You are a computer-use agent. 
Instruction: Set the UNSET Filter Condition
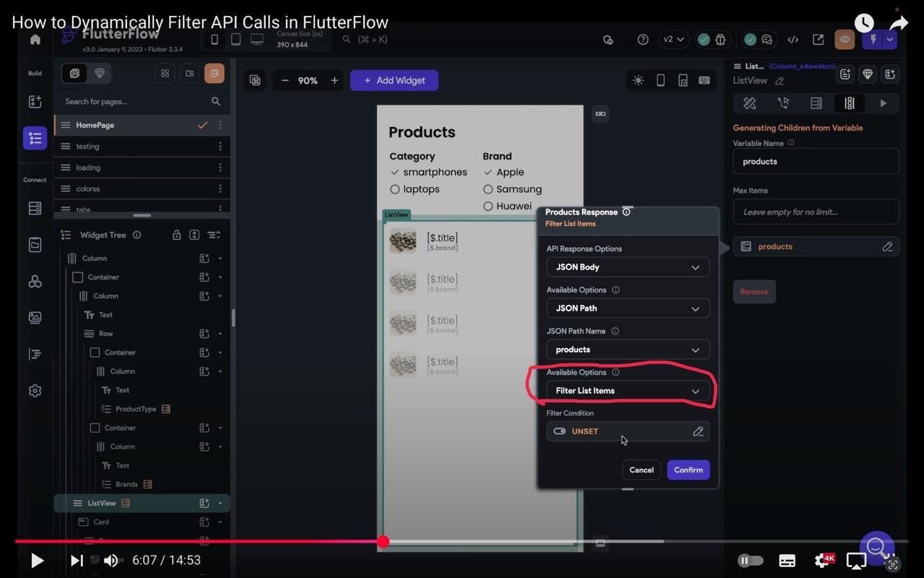(x=628, y=431)
